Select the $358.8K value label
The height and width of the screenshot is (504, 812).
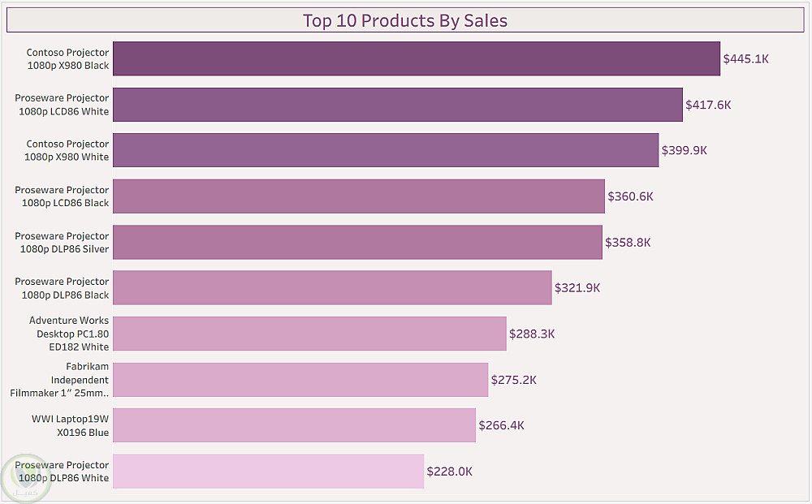tap(628, 242)
